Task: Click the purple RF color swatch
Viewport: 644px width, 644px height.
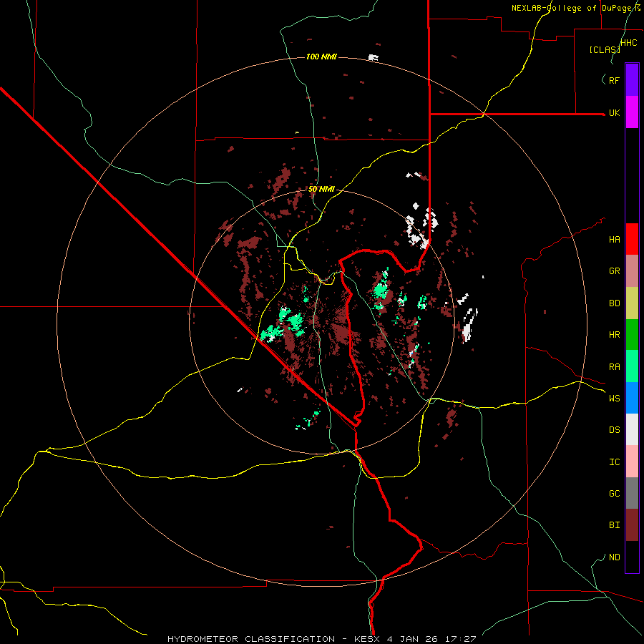Action: click(x=632, y=80)
